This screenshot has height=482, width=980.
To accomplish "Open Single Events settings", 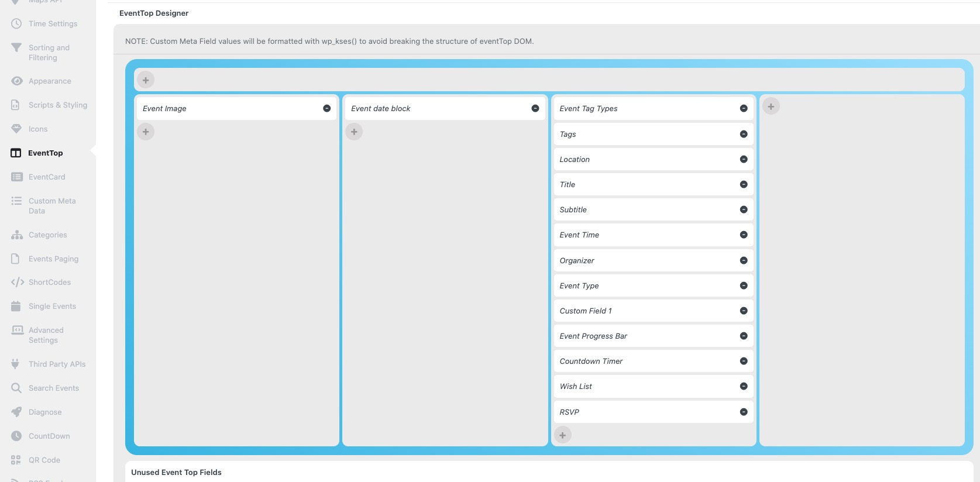I will [x=52, y=306].
